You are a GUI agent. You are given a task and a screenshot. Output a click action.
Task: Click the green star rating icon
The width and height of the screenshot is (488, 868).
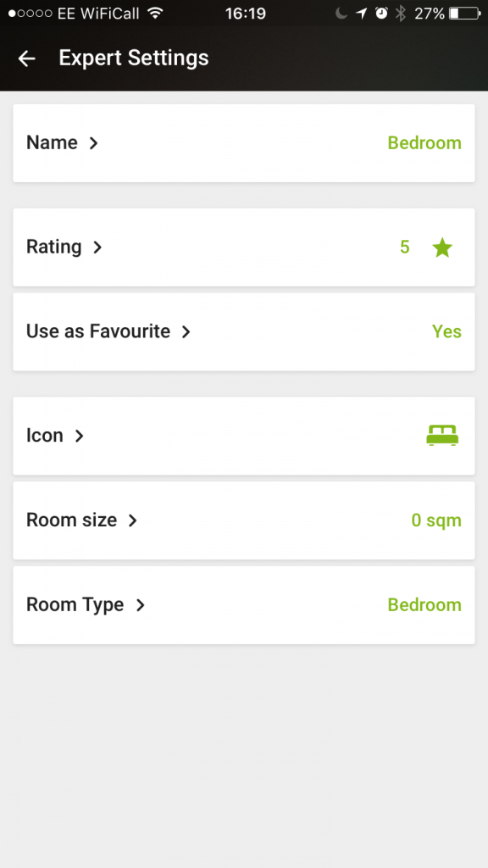442,247
